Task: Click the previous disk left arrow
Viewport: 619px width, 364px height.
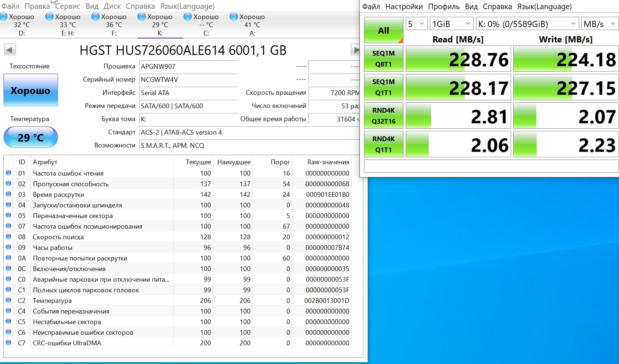Action: tap(10, 50)
